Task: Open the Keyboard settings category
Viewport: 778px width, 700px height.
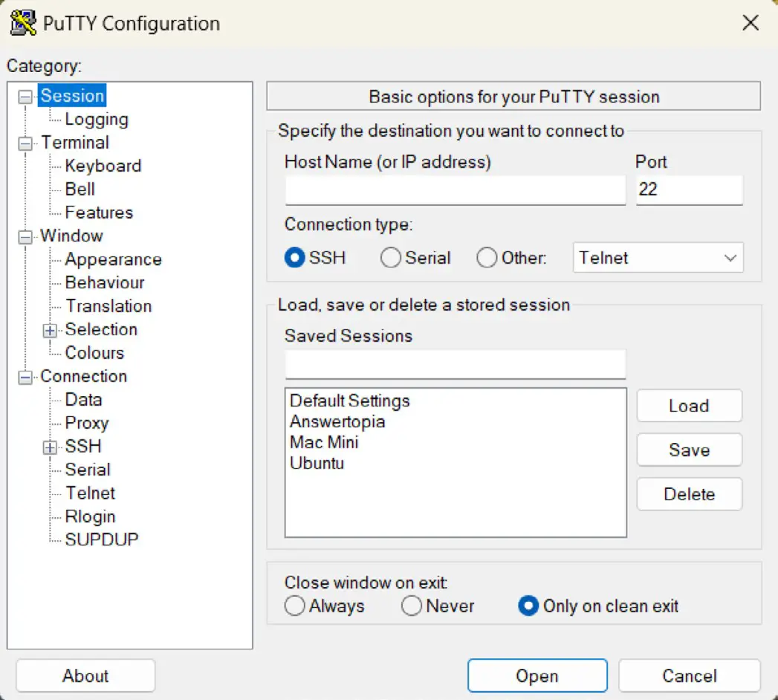Action: point(103,166)
